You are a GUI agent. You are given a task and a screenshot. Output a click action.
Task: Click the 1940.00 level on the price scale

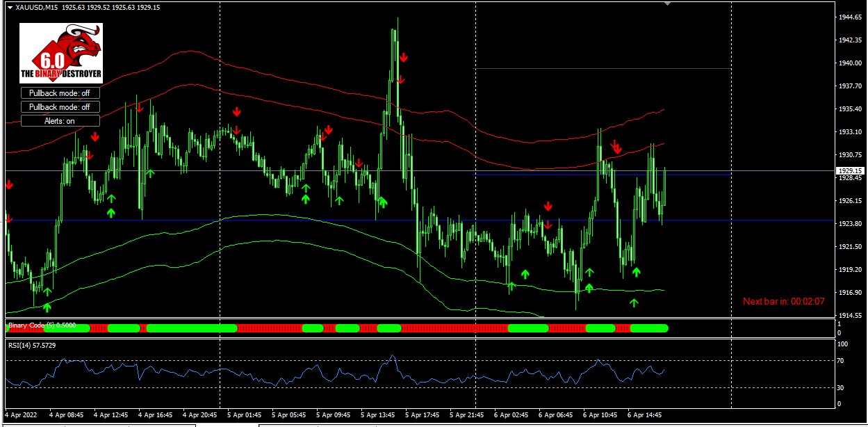tap(849, 63)
